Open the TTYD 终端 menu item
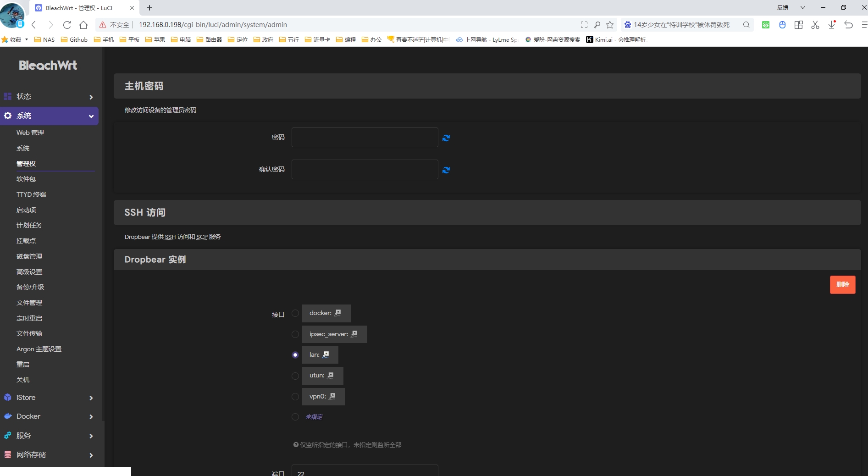 [31, 194]
